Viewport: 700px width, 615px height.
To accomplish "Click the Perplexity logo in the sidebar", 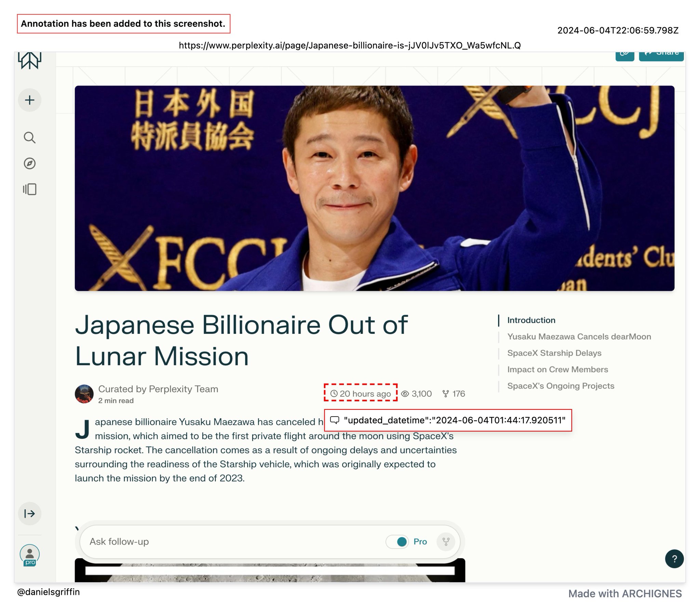I will [x=30, y=60].
